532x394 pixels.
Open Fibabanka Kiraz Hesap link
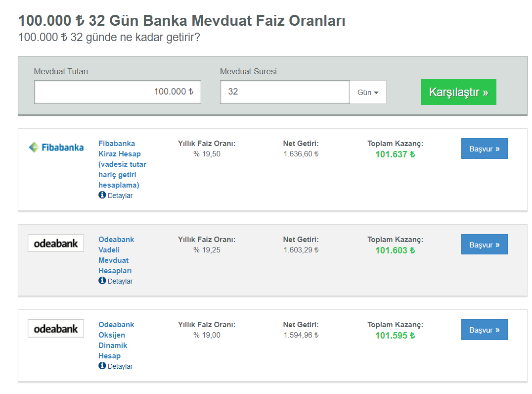[x=123, y=164]
